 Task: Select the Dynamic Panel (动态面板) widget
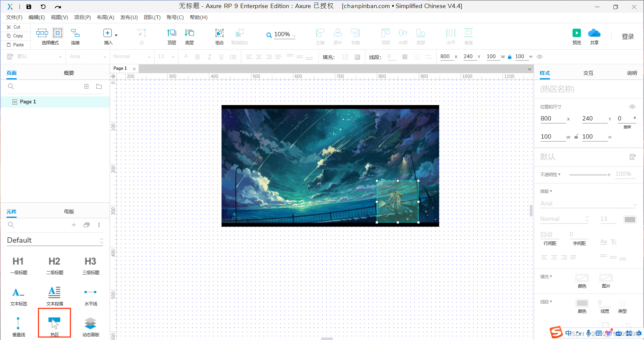(91, 323)
